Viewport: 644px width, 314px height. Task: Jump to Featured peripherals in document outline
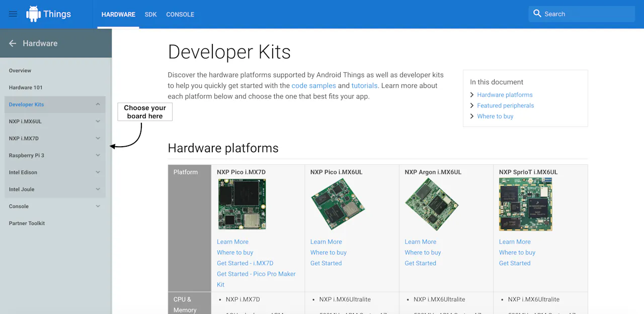pyautogui.click(x=506, y=106)
